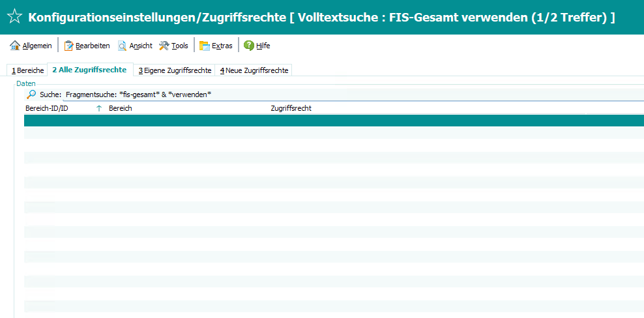Open the Hilfe question mark icon
The width and height of the screenshot is (644, 318).
click(x=249, y=46)
